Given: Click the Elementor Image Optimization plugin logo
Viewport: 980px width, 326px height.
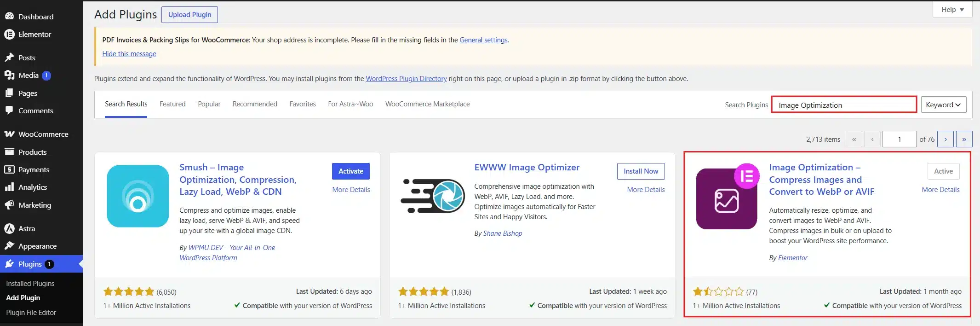Looking at the screenshot, I should [x=728, y=196].
